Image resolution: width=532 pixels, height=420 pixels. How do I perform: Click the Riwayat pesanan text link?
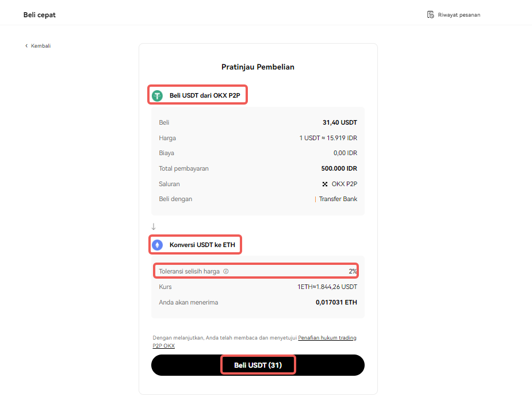[x=459, y=15]
